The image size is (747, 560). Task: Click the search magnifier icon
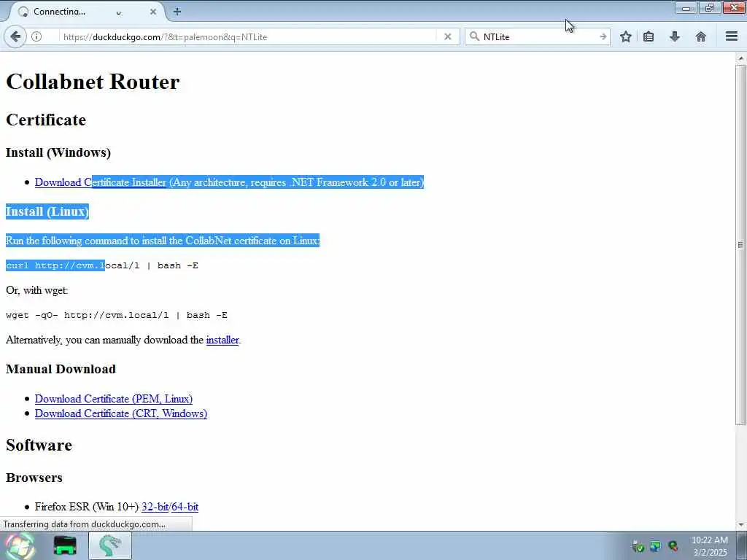point(474,36)
